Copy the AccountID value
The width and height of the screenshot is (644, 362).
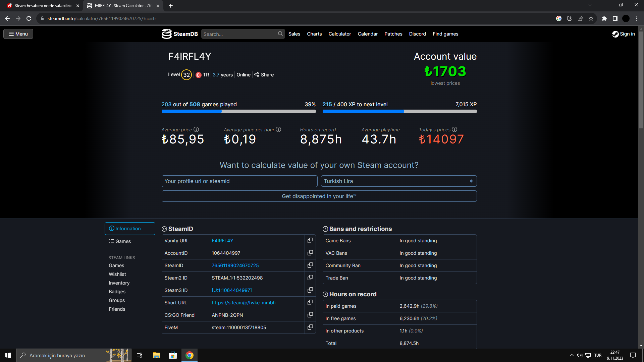pos(310,253)
